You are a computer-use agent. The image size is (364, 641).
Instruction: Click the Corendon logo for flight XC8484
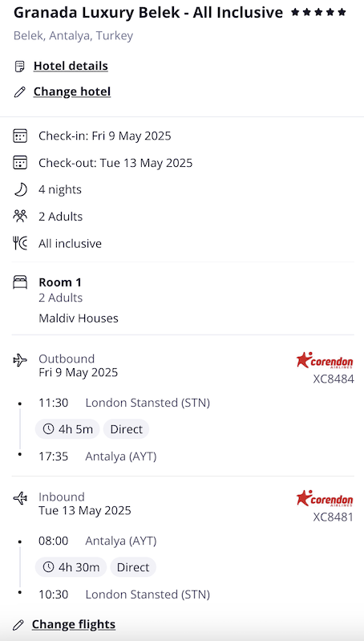click(325, 360)
